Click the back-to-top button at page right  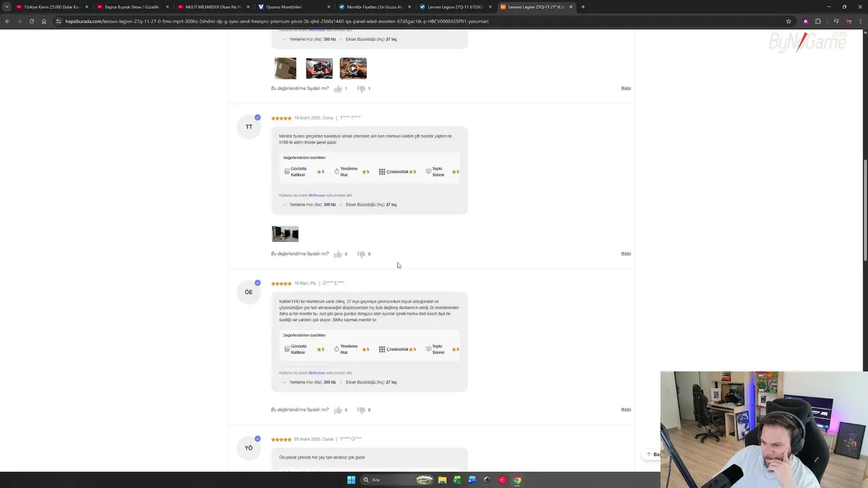point(652,454)
